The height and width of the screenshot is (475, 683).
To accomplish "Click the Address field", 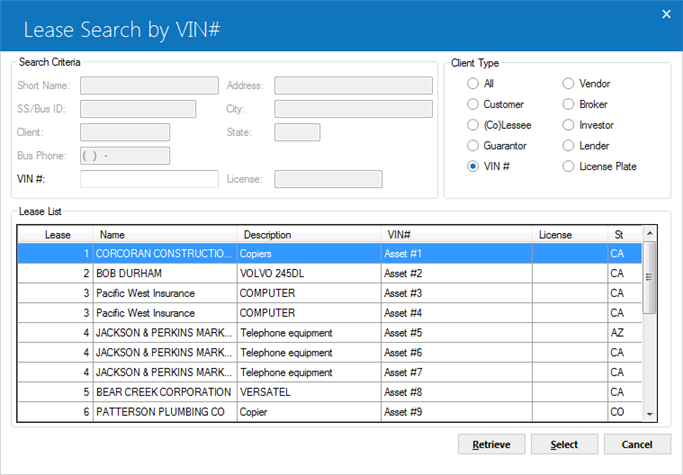I will [x=353, y=85].
